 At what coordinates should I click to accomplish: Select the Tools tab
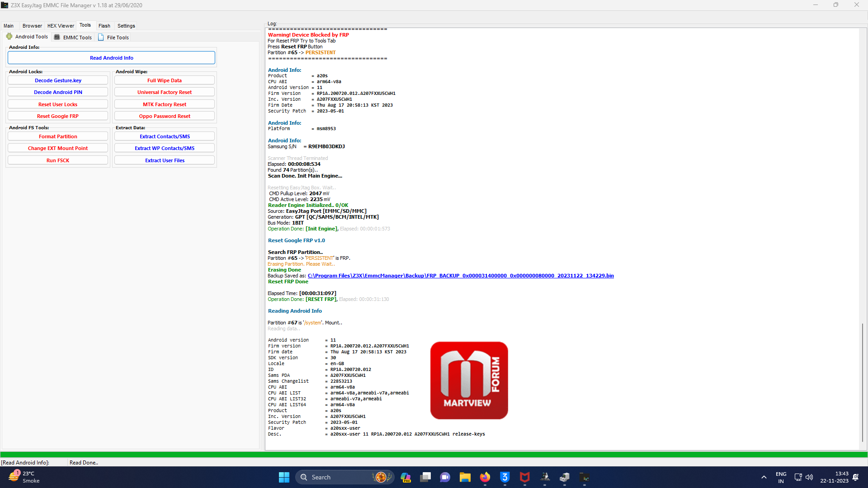85,25
